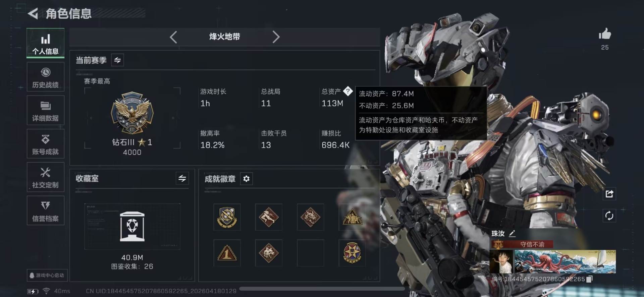Edit the nickname 珠汝 with the pencil icon

[512, 233]
